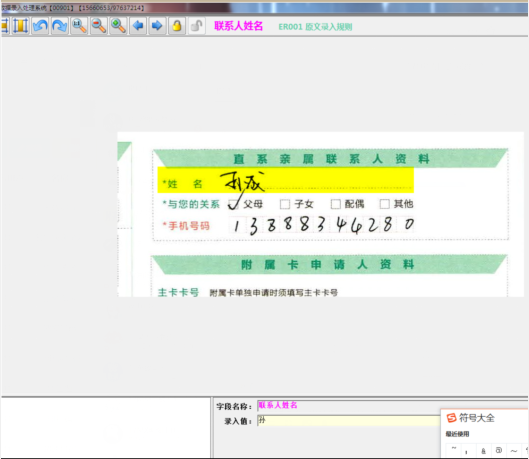Click the gold locked padlock icon
The height and width of the screenshot is (459, 529).
pos(177,26)
